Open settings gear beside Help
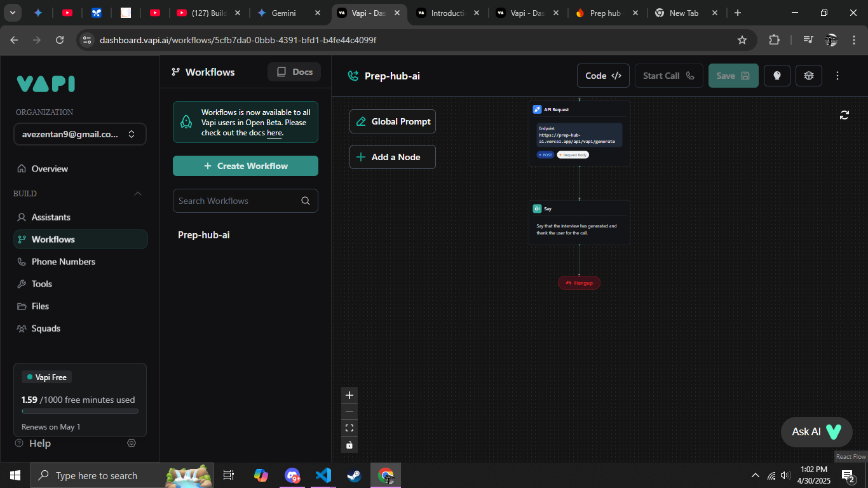The image size is (868, 488). click(x=132, y=443)
